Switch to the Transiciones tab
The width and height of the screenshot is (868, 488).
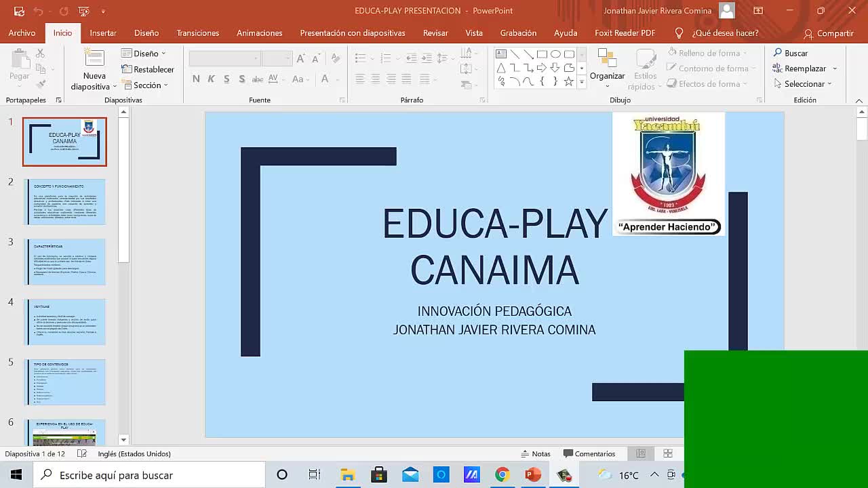pyautogui.click(x=198, y=33)
